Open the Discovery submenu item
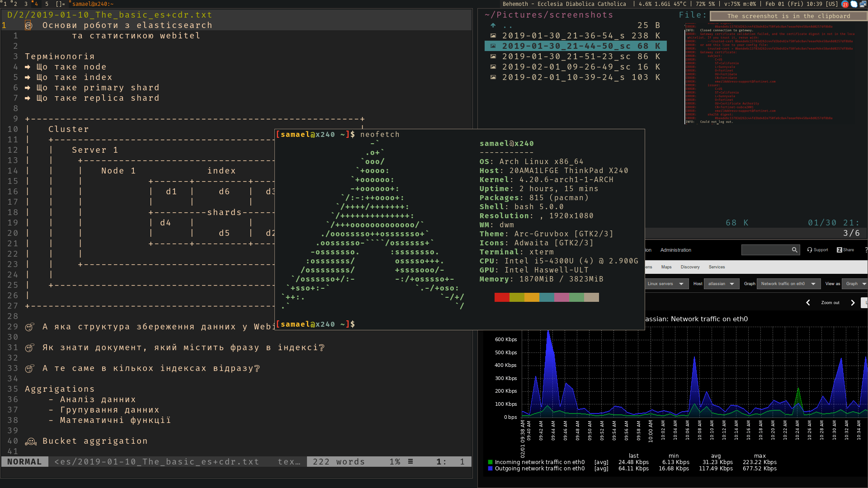 (x=690, y=267)
